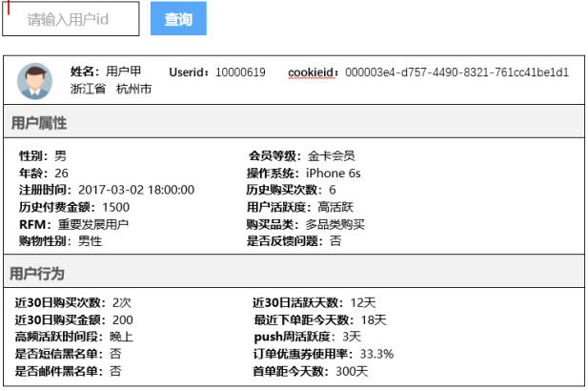Select the RFM: 重要发展用户 row
588x391 pixels.
(x=74, y=224)
